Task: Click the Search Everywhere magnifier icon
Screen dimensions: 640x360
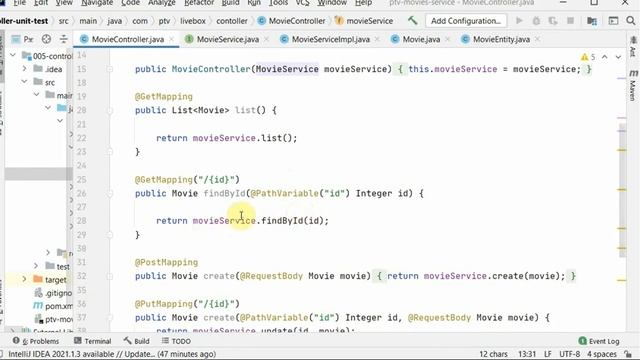Action: pos(631,20)
